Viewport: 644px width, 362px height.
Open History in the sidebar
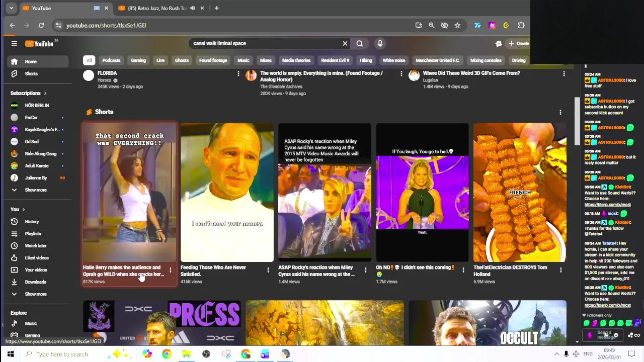[x=38, y=222]
